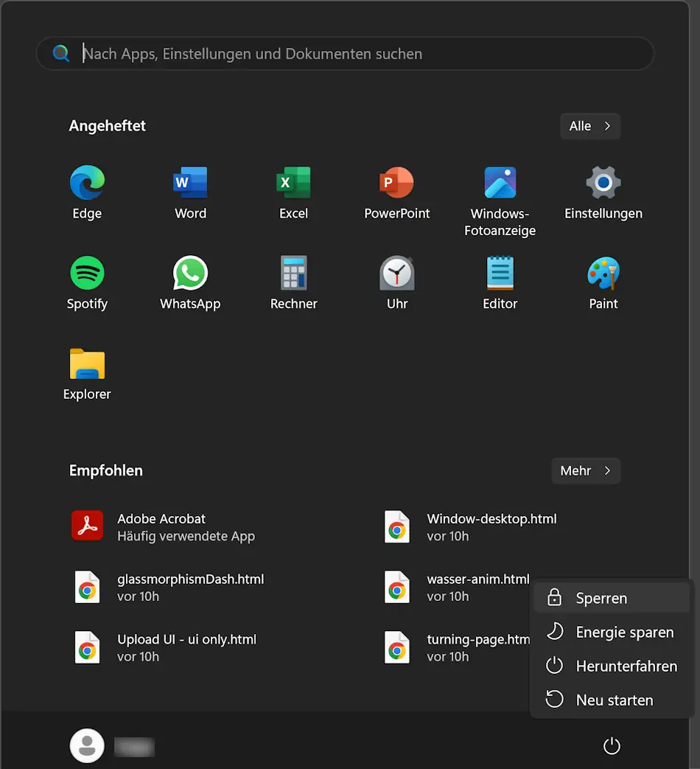Start PowerPoint
Viewport: 700px width, 769px height.
396,192
